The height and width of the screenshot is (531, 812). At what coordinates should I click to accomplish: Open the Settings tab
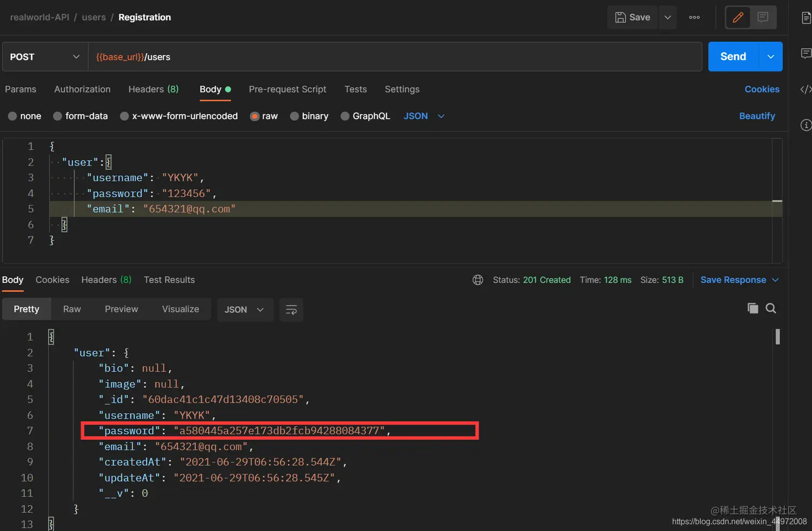tap(402, 89)
